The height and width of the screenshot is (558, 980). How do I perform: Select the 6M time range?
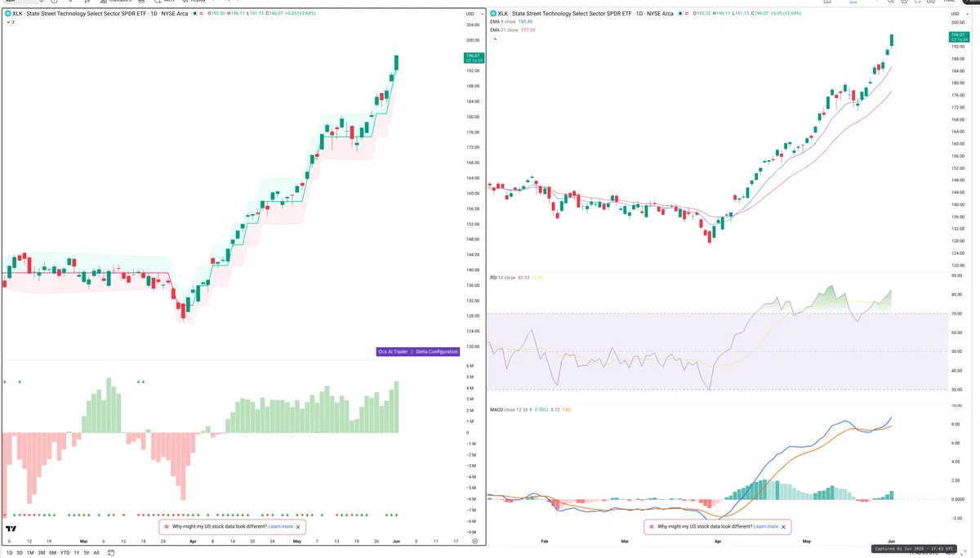(52, 553)
